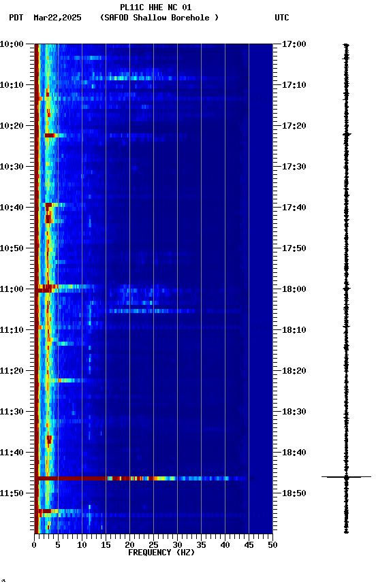Click the date label "Mar22,2025"
Viewport: 376px width, 588px height.
tap(57, 18)
